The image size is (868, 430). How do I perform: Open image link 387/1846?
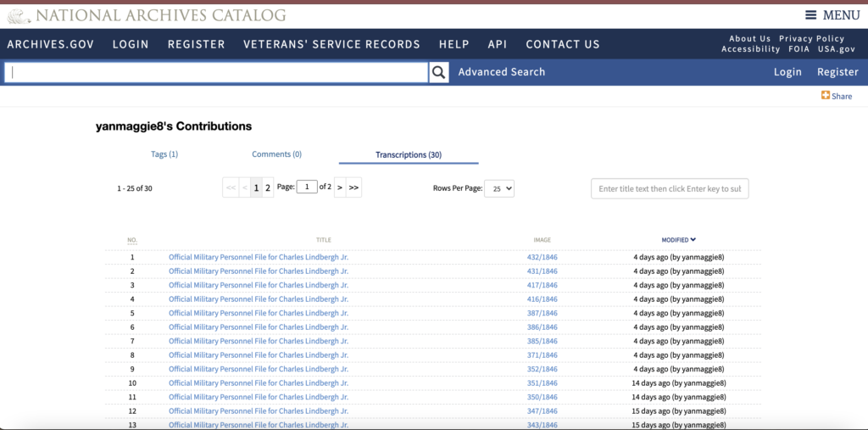tap(542, 313)
